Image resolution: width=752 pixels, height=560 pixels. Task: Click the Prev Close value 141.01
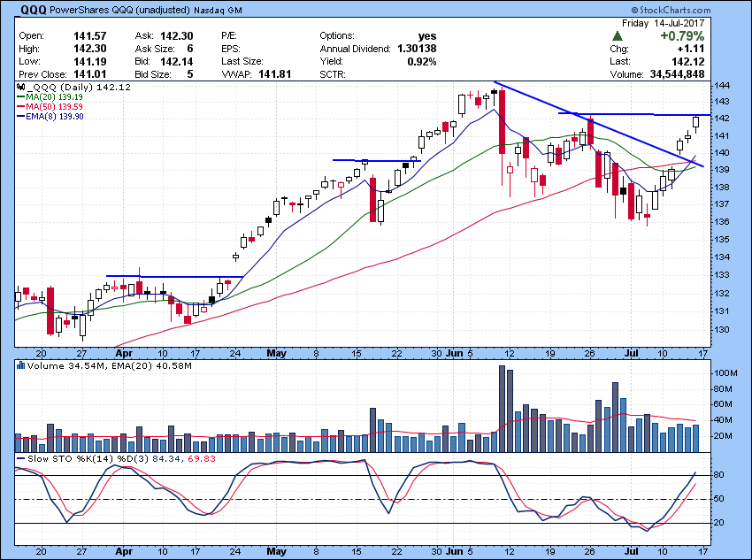89,74
